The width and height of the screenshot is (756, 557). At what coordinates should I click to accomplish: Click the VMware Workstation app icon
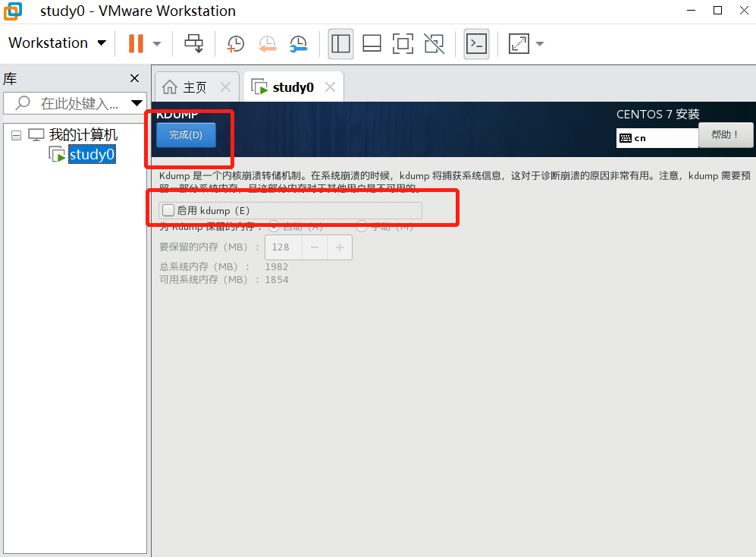(13, 11)
